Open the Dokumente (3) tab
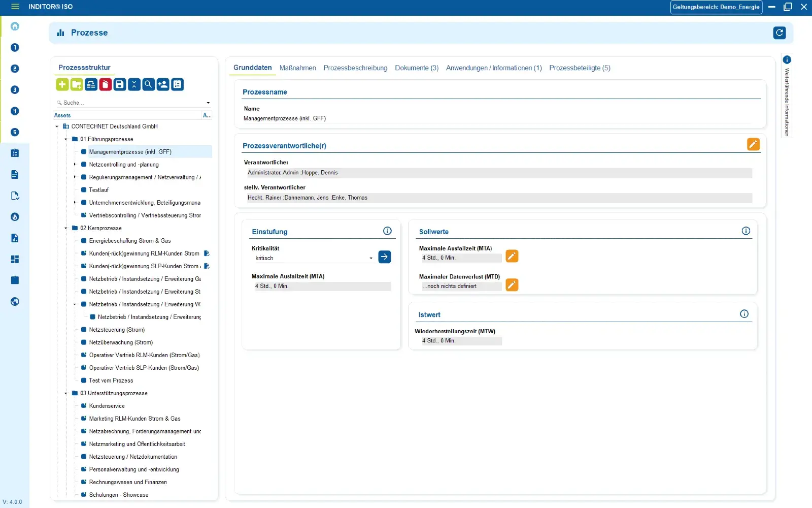 pos(416,68)
